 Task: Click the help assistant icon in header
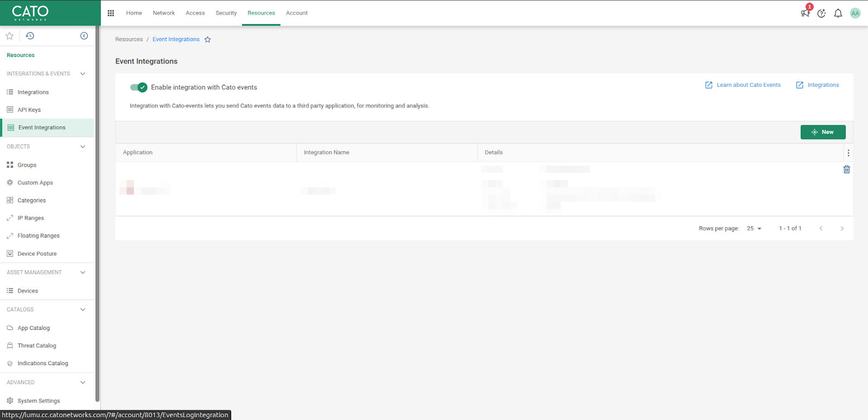point(821,13)
